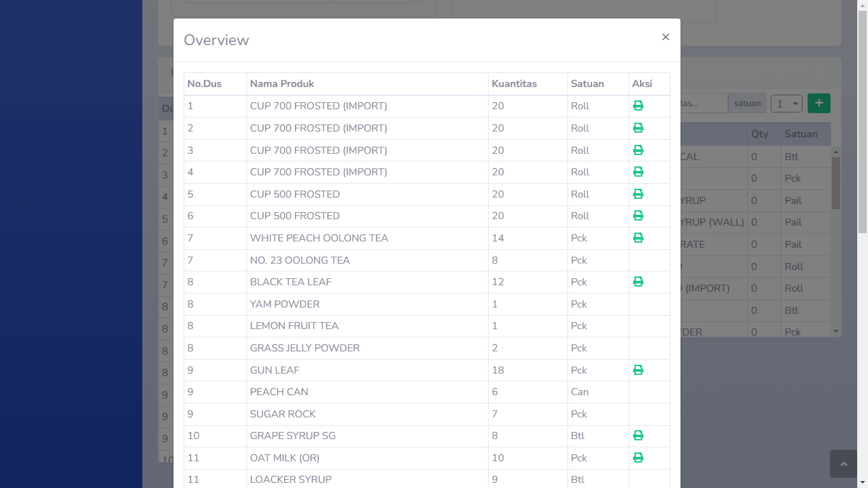
Task: Print label for GRAPE SYRUP SG row
Action: (x=638, y=436)
